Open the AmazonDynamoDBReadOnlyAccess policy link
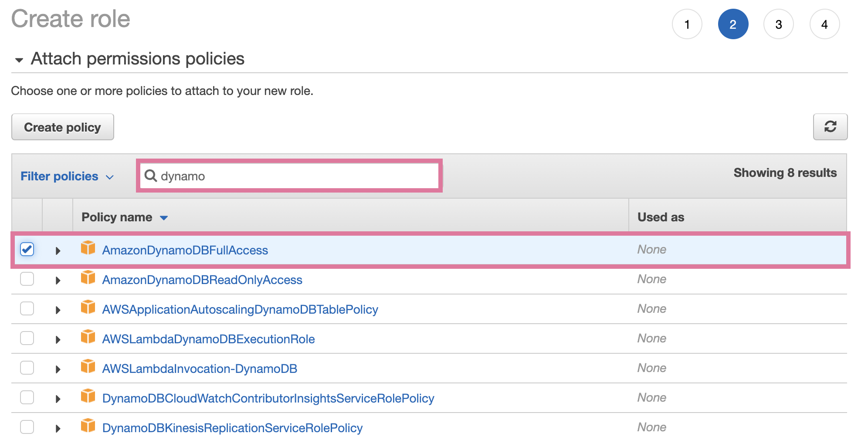 click(x=202, y=280)
